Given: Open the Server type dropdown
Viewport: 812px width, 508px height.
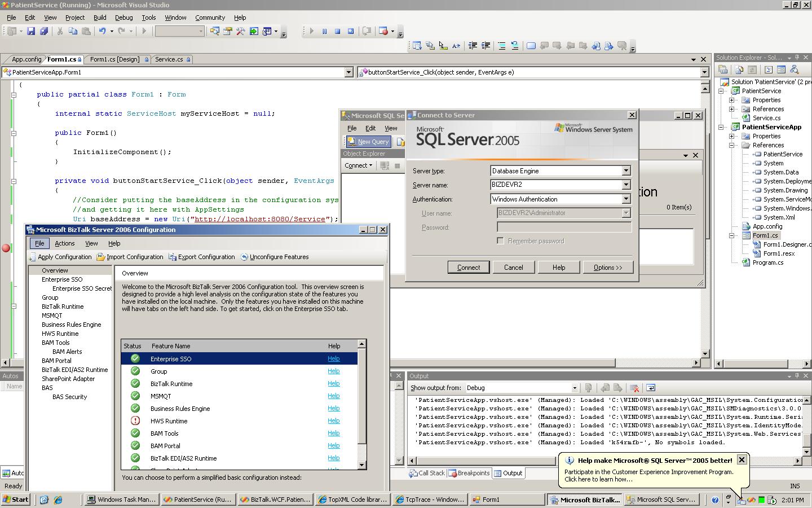Looking at the screenshot, I should pos(625,170).
